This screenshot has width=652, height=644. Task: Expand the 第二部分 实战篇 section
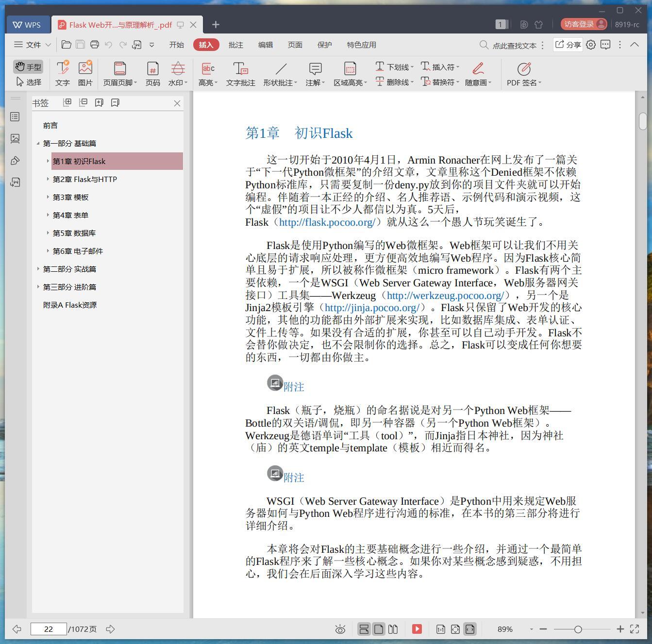pos(38,269)
